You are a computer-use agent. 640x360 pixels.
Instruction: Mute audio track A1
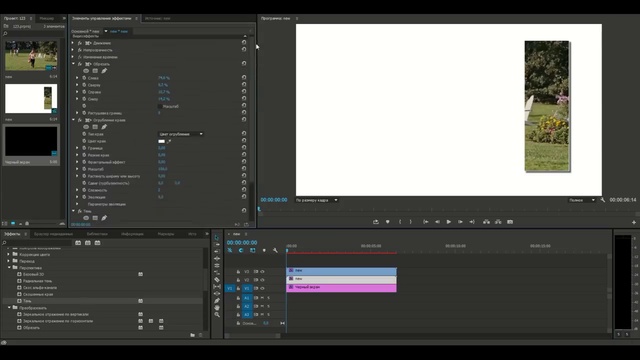pos(262,298)
